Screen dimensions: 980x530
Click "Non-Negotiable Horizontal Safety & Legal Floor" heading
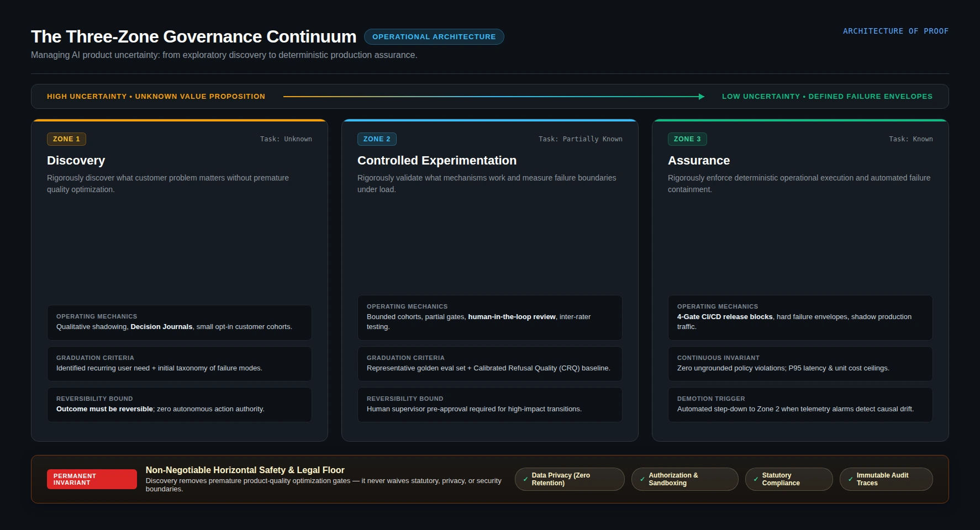coord(245,470)
